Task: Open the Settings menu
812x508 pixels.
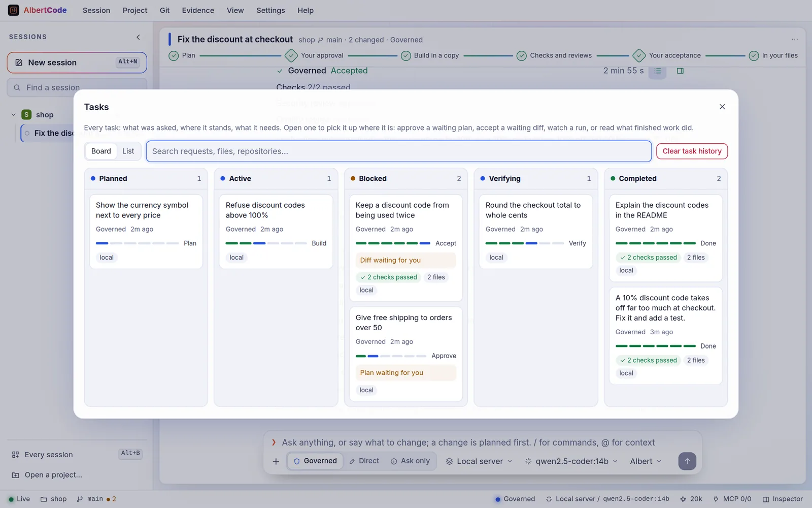Action: 270,10
